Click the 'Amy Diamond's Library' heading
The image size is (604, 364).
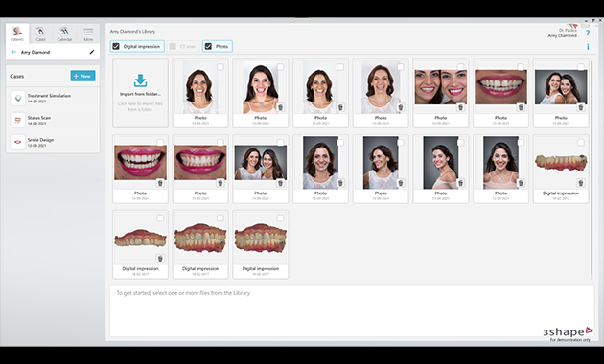point(132,32)
